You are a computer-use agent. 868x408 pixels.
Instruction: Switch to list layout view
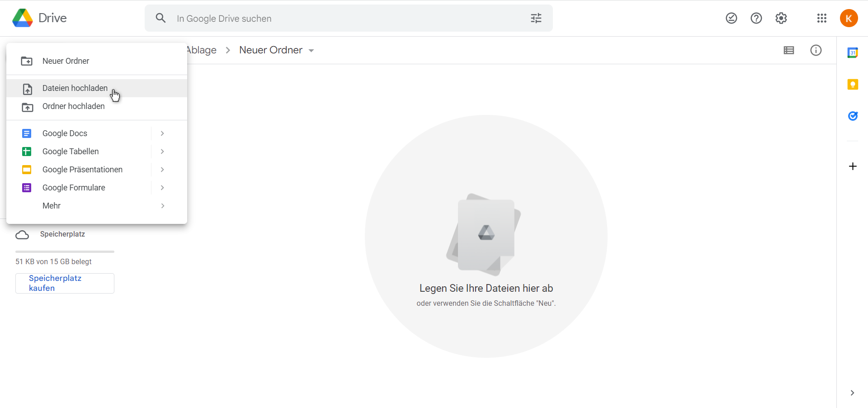(x=789, y=50)
